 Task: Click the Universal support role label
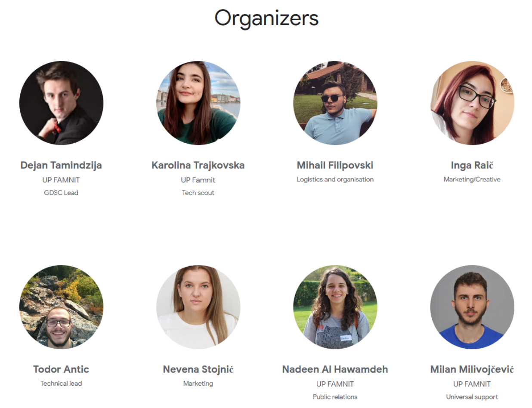click(472, 397)
